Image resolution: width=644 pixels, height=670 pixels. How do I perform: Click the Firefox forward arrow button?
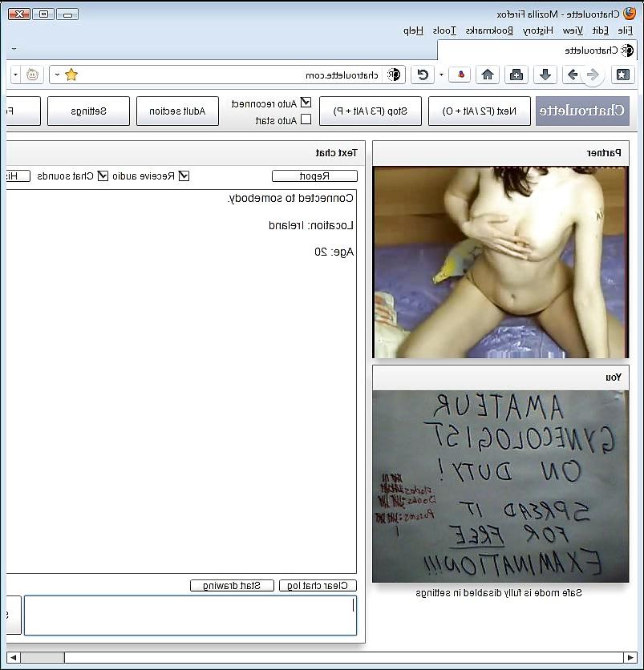573,75
